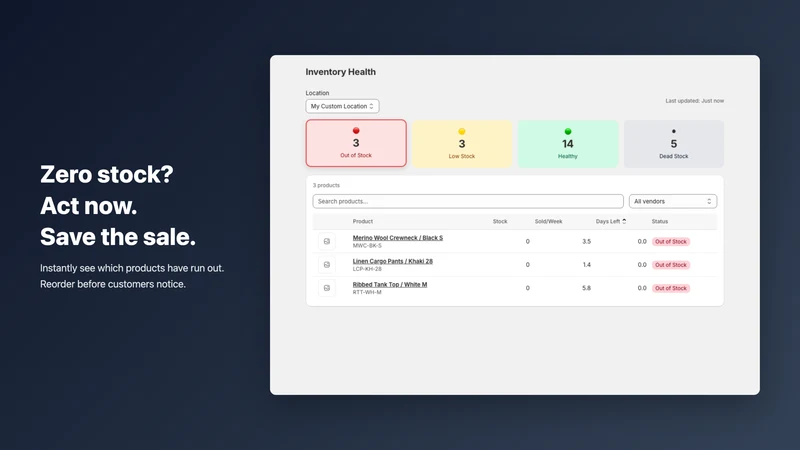Click the red dot on Out of Stock card
The height and width of the screenshot is (450, 800).
click(356, 131)
